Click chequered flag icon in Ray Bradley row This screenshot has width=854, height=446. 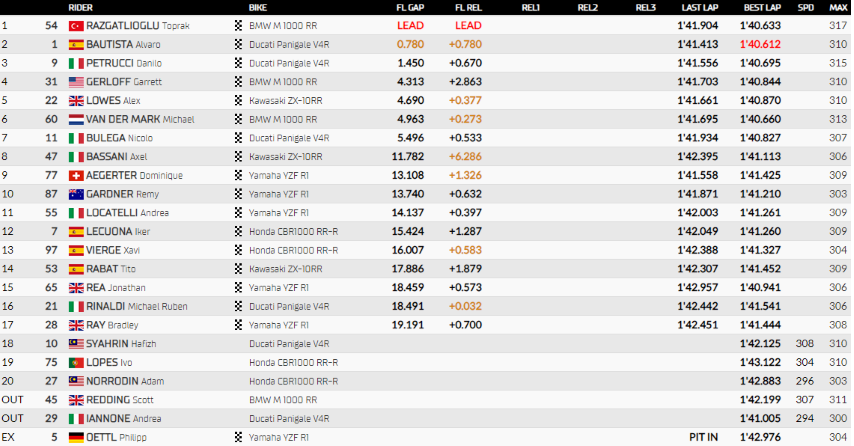click(x=238, y=325)
